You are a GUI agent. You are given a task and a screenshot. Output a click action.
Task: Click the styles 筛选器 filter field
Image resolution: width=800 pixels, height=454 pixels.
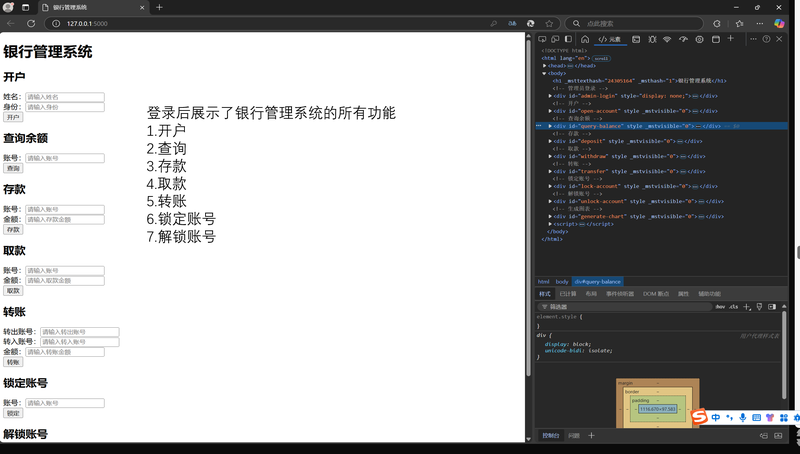[x=624, y=307]
